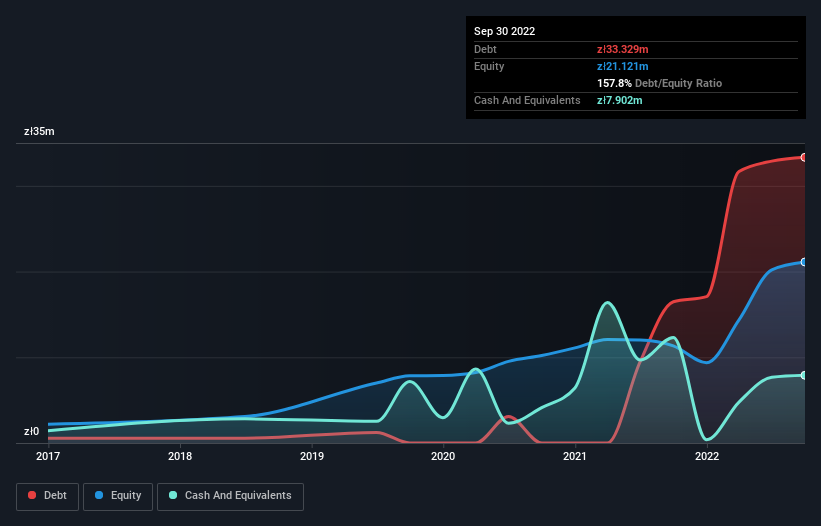Click the 157.8% Debt/Equity Ratio text
Image resolution: width=821 pixels, height=526 pixels.
(660, 83)
